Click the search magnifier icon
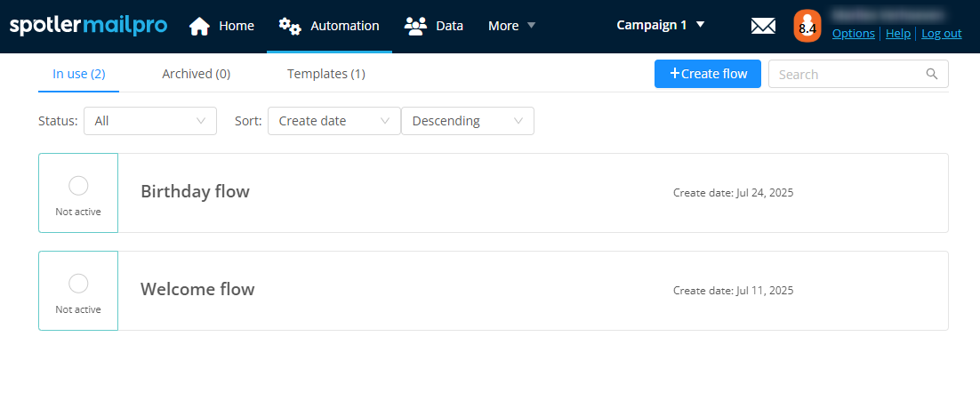This screenshot has width=980, height=393. (932, 74)
